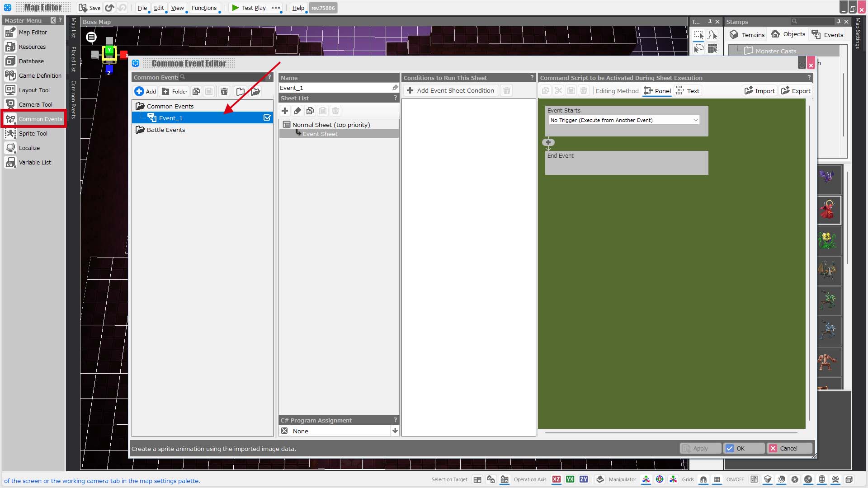Screen dimensions: 868x488
Task: Collapse the Common Events folder
Action: [x=140, y=106]
